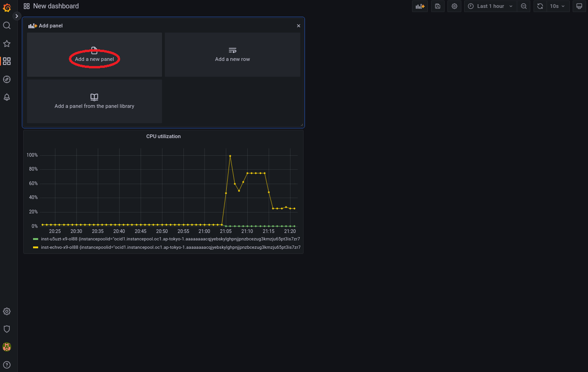Open the Explore compass icon

(7, 80)
